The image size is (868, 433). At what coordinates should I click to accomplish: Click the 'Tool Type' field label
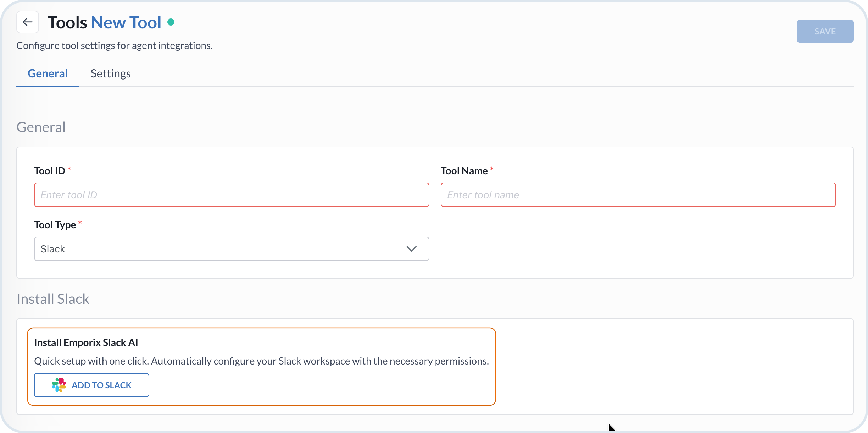pyautogui.click(x=55, y=225)
